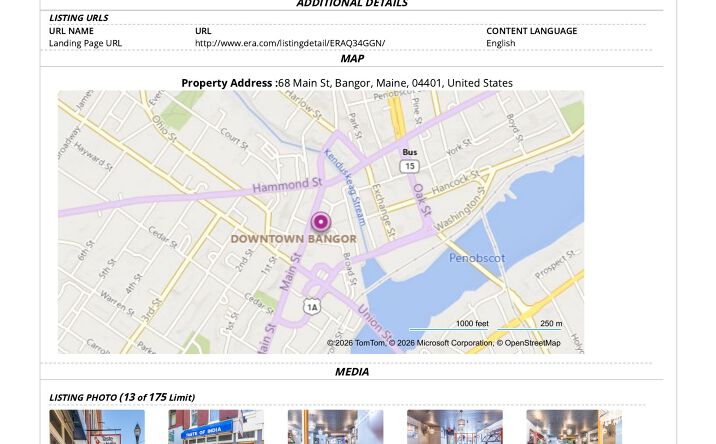Click the Kenduskeag Stream label
The image size is (716, 444).
pos(345,187)
